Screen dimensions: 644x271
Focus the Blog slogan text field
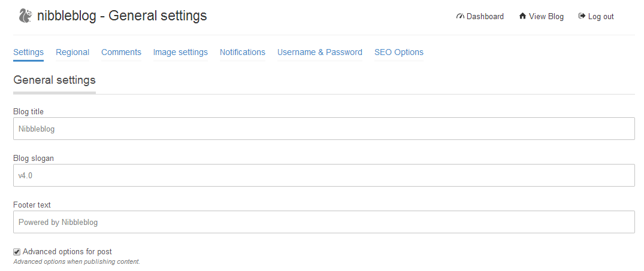pos(323,175)
